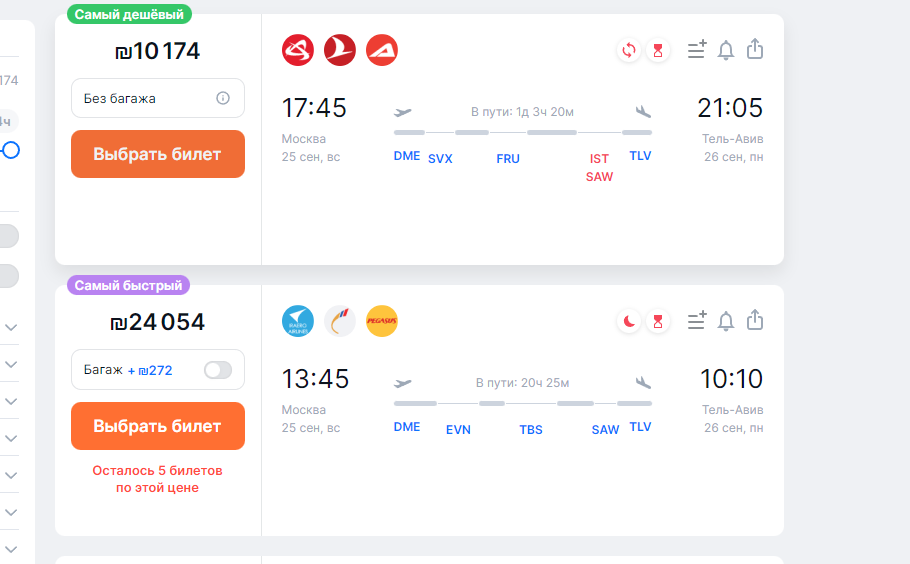Expand the first filter chevron in sidebar
Image resolution: width=910 pixels, height=564 pixels.
pyautogui.click(x=11, y=327)
